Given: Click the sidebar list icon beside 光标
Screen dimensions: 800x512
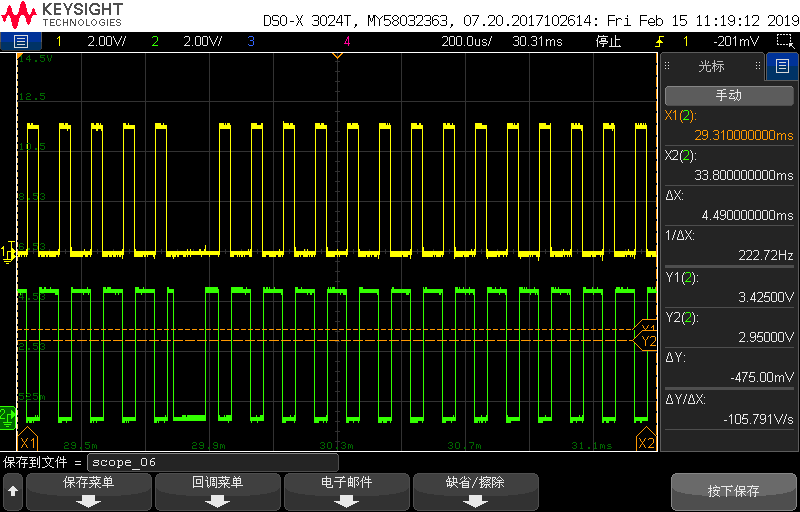Looking at the screenshot, I should tap(782, 67).
